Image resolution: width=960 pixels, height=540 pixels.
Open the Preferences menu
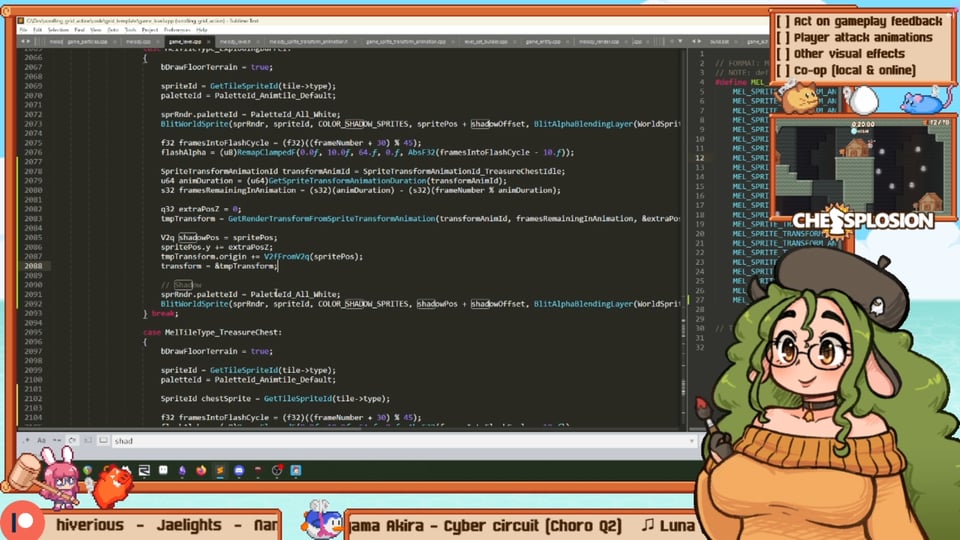[176, 30]
